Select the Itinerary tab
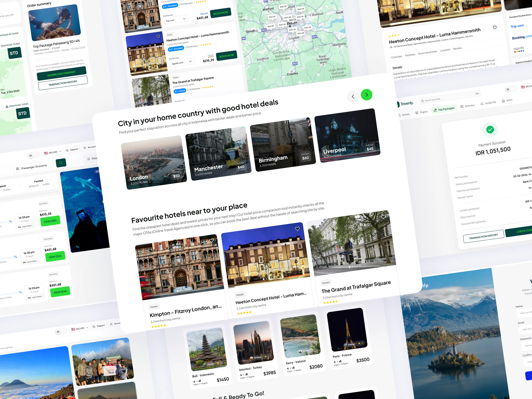 467,106
